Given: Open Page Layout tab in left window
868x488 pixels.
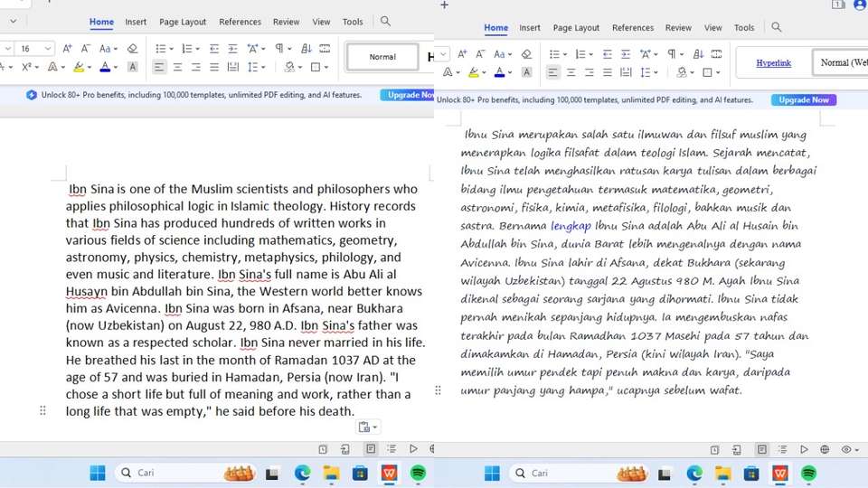Looking at the screenshot, I should click(183, 22).
